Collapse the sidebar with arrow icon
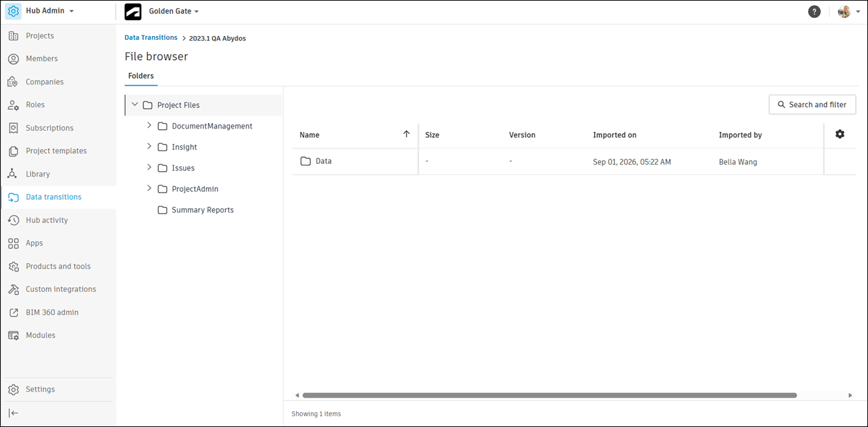 pos(13,413)
